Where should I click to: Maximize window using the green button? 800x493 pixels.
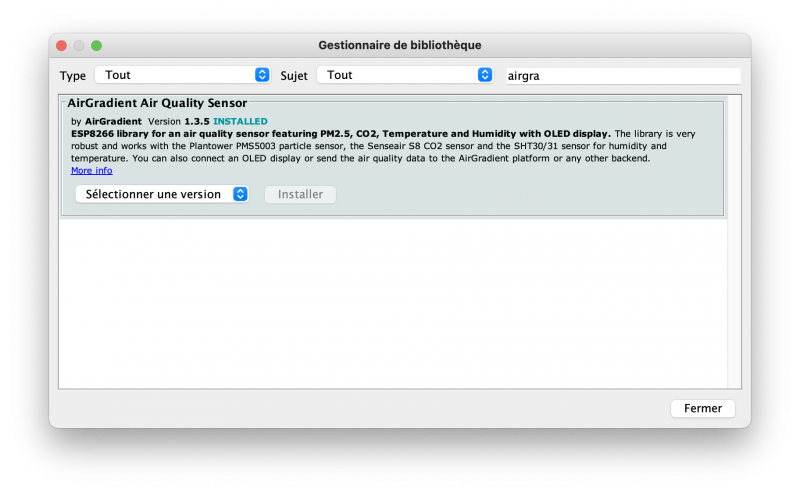97,45
